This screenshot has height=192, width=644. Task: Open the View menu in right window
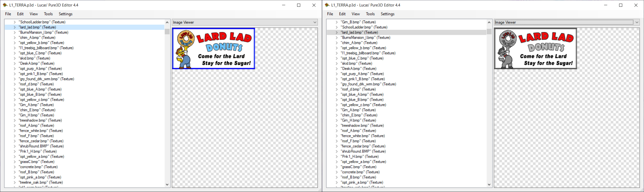(356, 14)
